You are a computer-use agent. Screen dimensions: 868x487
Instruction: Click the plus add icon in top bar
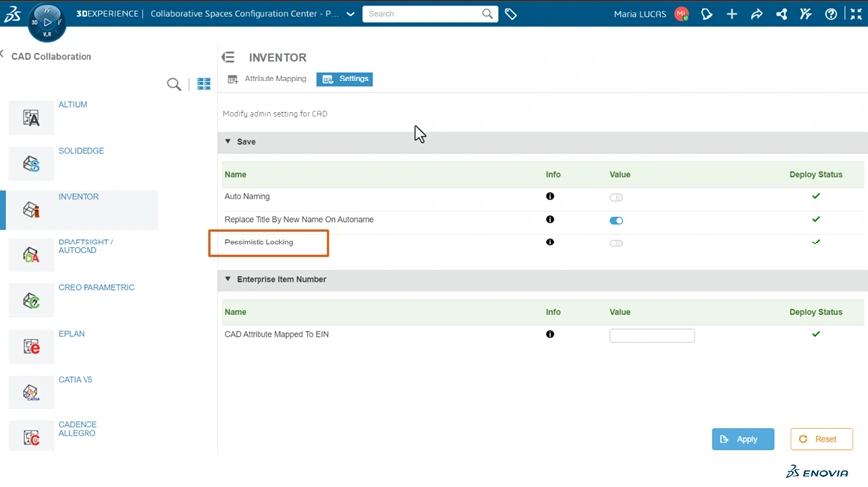(x=731, y=14)
